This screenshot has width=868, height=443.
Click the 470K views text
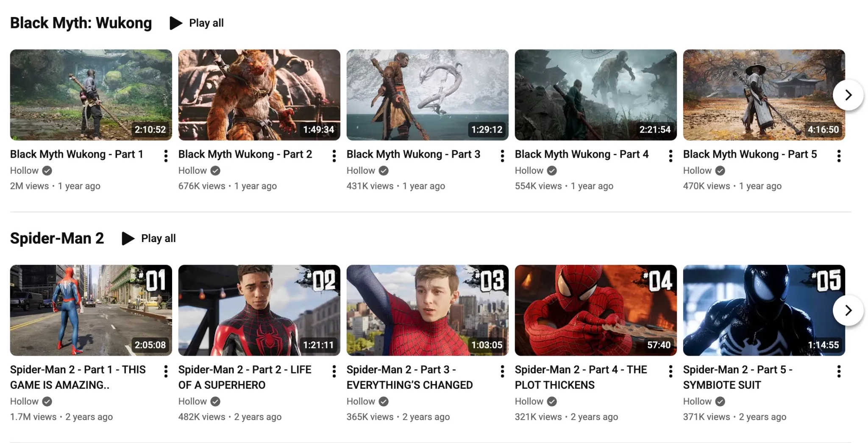click(x=707, y=186)
